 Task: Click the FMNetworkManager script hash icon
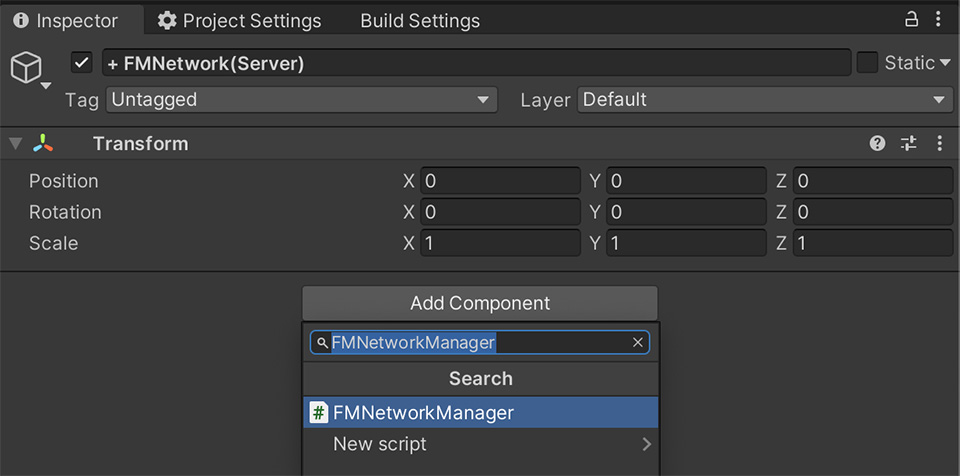click(x=319, y=412)
